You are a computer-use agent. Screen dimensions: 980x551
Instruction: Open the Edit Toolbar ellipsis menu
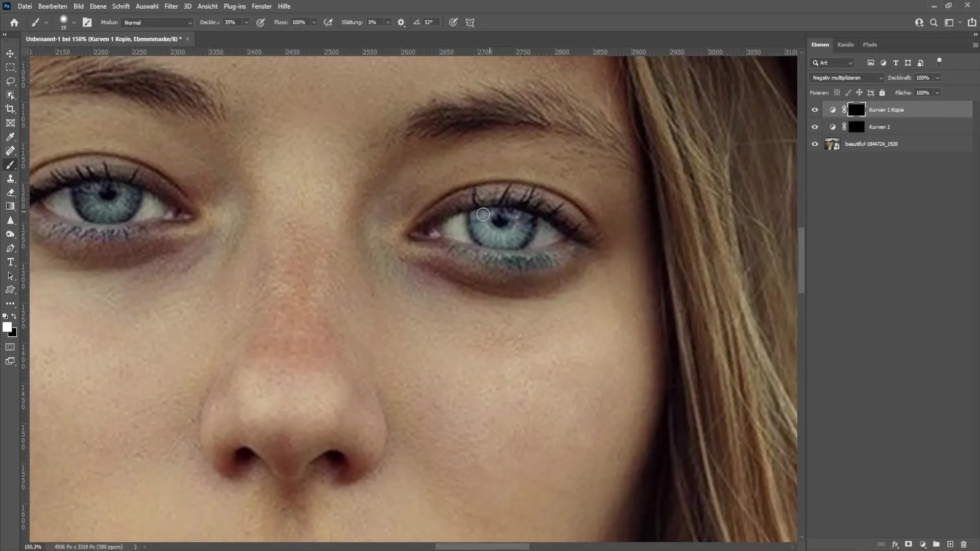pyautogui.click(x=10, y=304)
